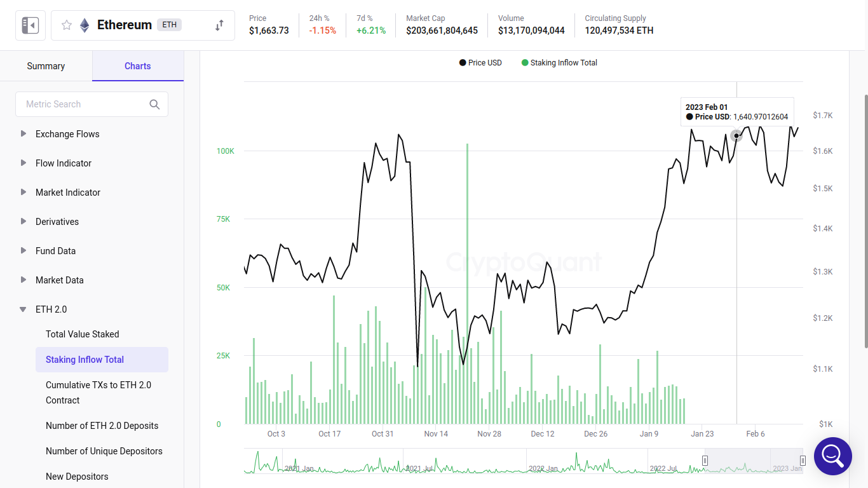The height and width of the screenshot is (488, 868).
Task: Open Number of Unique Depositors metric
Action: click(x=104, y=451)
